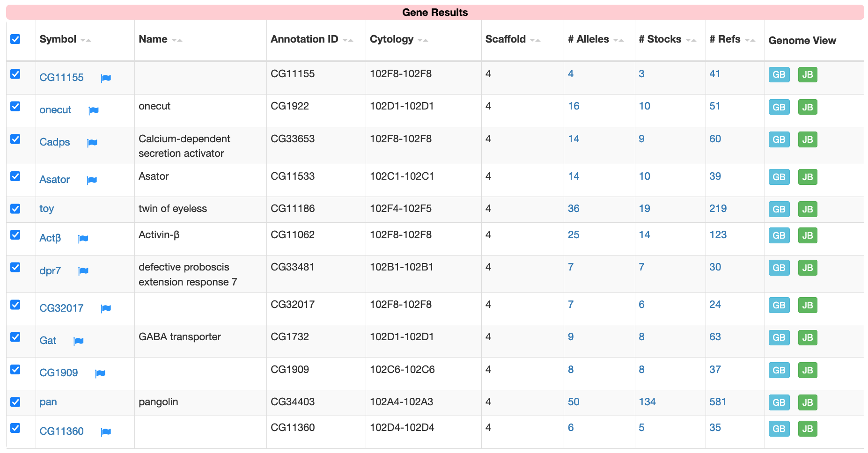Image resolution: width=868 pixels, height=453 pixels.
Task: Open the dpr7 gene symbol link
Action: tap(50, 271)
